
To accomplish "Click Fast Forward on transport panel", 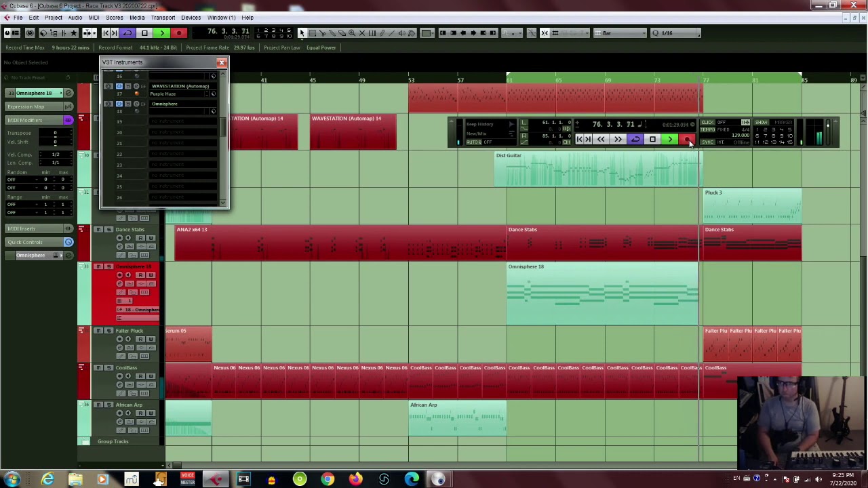I will [618, 139].
